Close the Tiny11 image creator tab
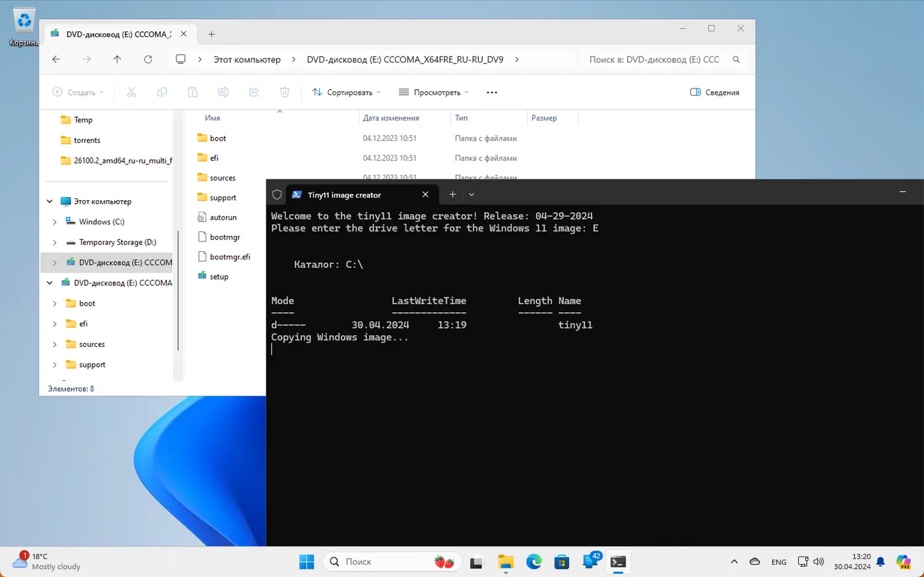Image resolution: width=924 pixels, height=577 pixels. 425,195
